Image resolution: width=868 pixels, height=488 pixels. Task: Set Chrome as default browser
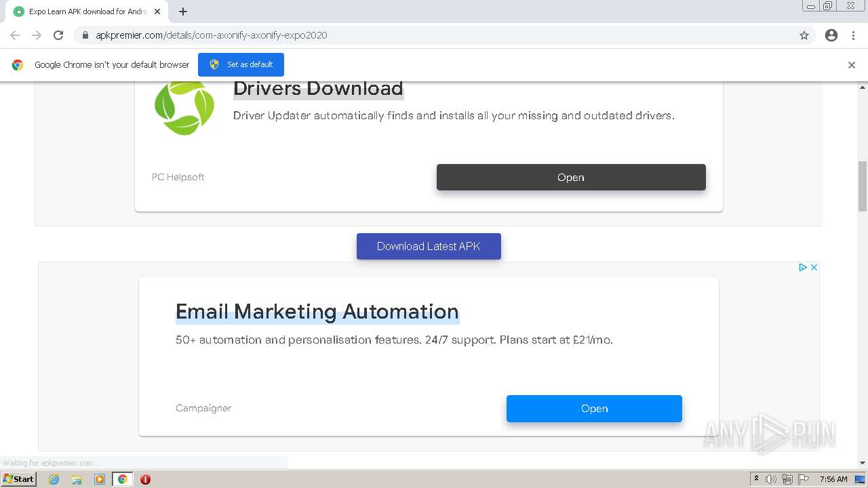241,64
